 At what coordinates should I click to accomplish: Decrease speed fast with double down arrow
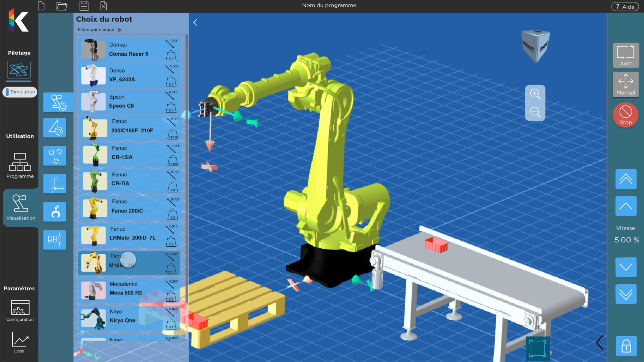626,294
